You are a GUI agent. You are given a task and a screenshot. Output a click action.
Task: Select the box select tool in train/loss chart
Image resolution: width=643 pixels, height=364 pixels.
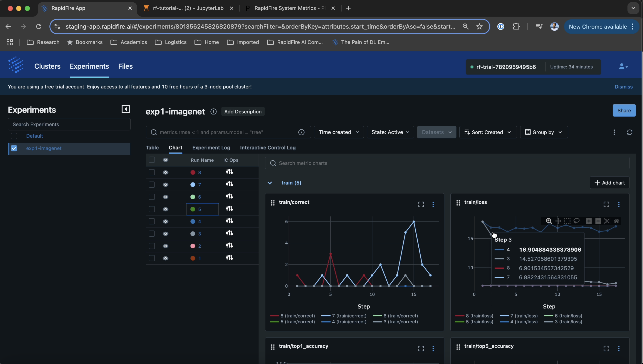(x=567, y=221)
